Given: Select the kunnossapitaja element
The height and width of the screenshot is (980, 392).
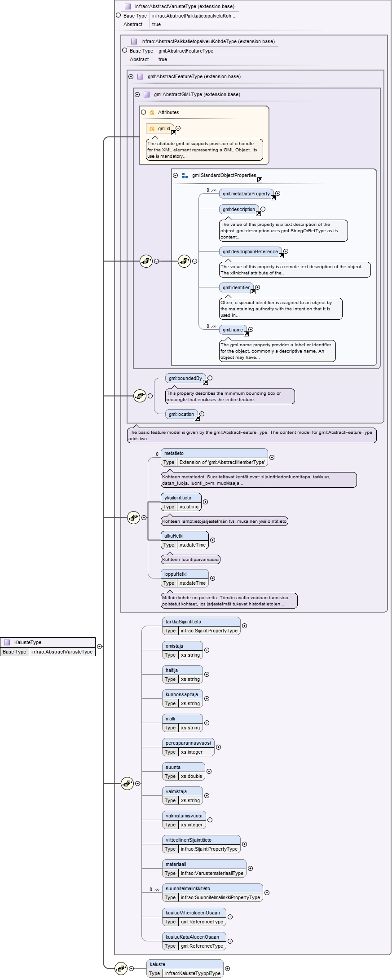Looking at the screenshot, I should click(183, 699).
